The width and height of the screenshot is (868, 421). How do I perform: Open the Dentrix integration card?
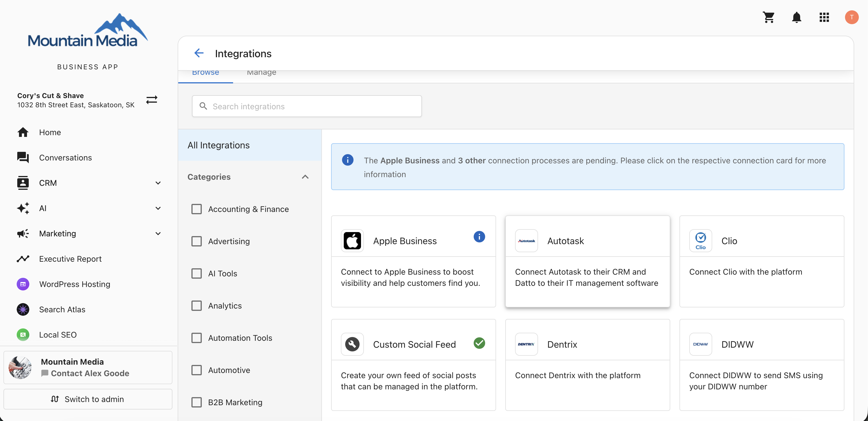coord(587,365)
